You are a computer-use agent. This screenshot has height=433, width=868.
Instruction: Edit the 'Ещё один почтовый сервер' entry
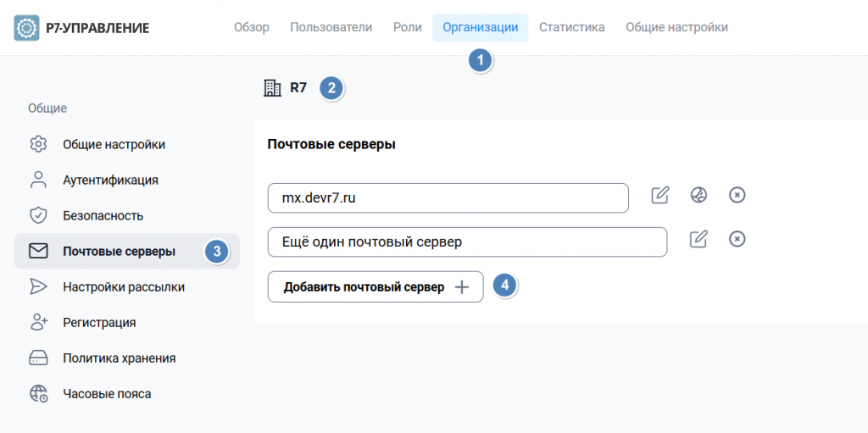[x=698, y=240]
